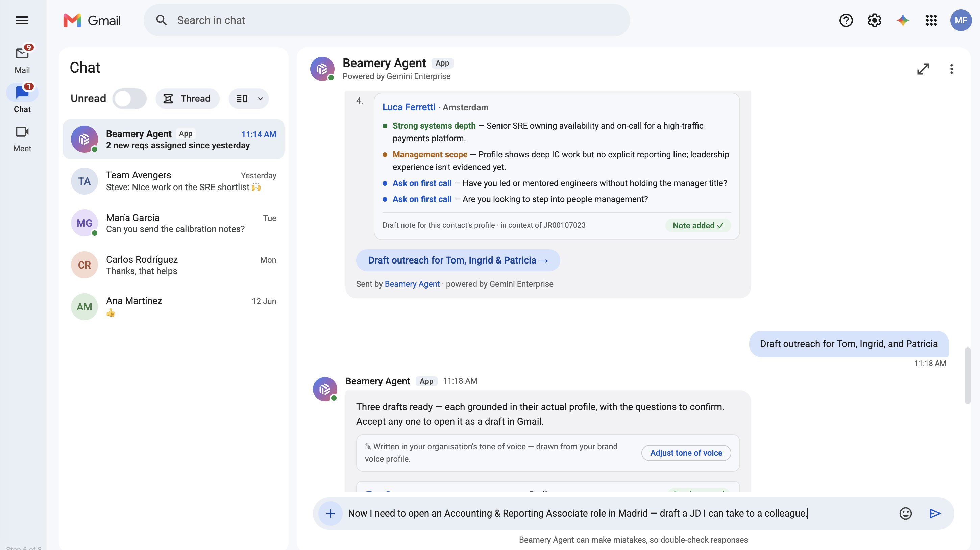
Task: Click Adjust tone of voice button
Action: pyautogui.click(x=686, y=453)
